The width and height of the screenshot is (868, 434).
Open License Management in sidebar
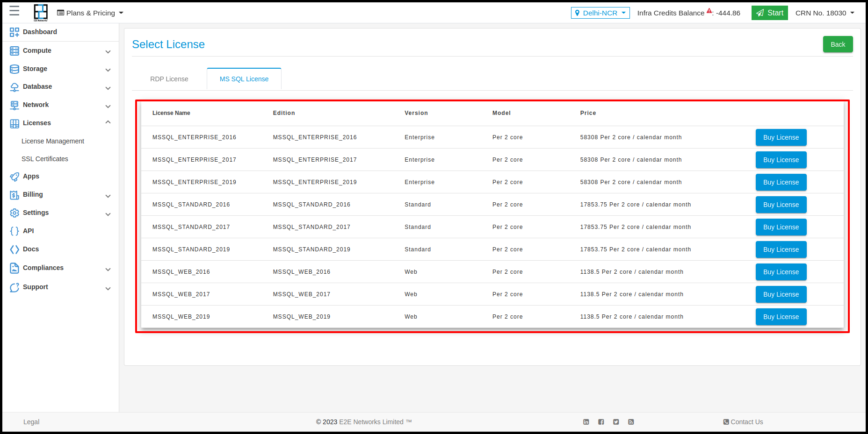click(x=53, y=141)
